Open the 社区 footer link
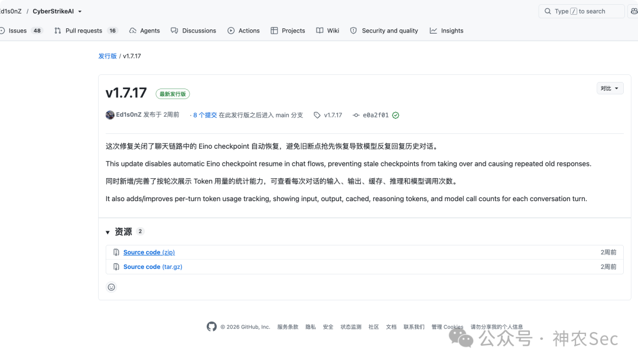 click(373, 327)
